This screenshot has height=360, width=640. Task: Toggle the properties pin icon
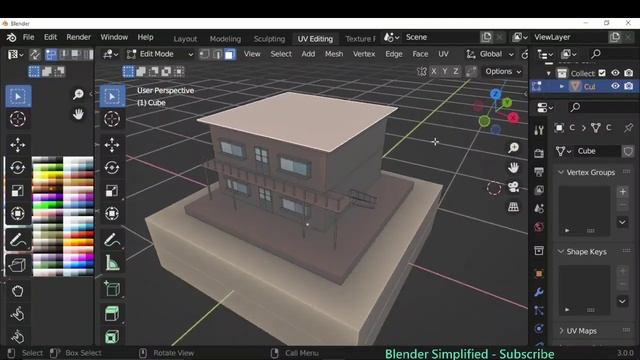click(x=629, y=128)
